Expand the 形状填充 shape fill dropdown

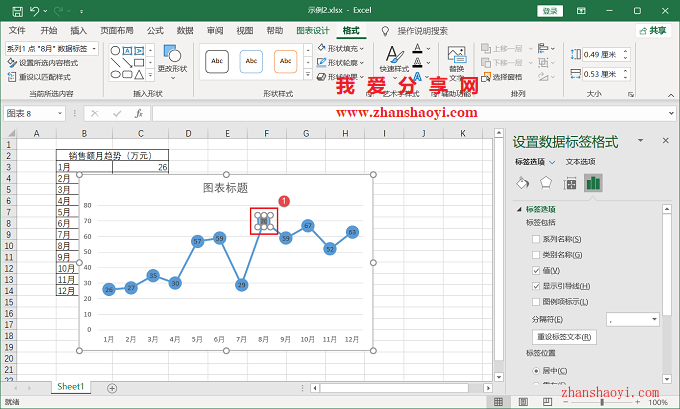click(362, 49)
